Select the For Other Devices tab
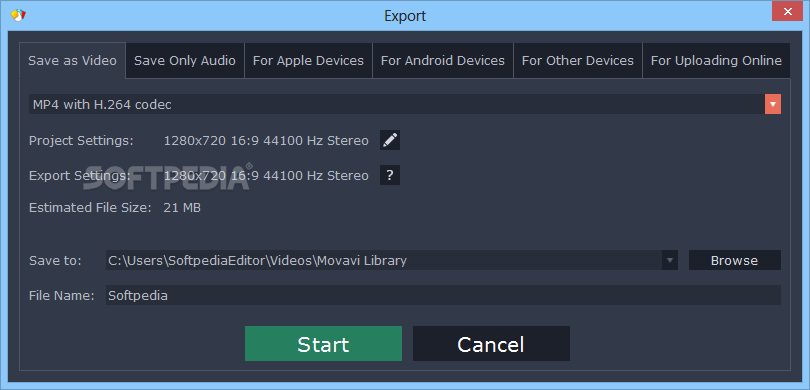The image size is (810, 390). click(x=578, y=60)
